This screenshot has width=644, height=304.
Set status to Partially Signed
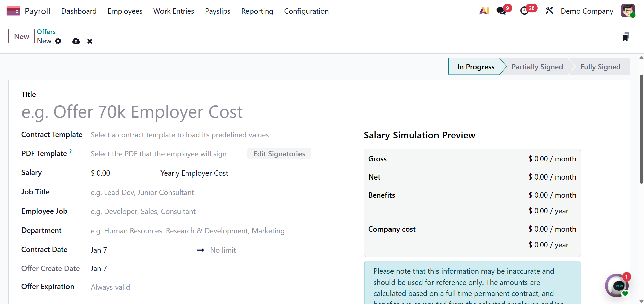[537, 67]
